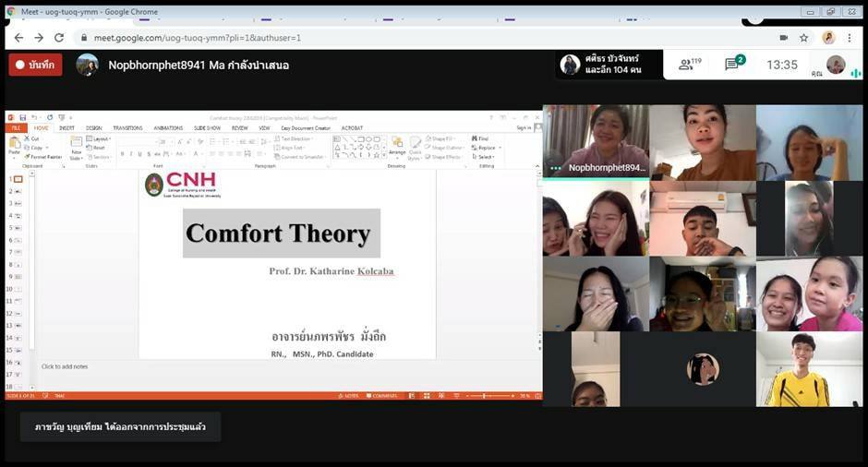Bookmark this page with the star icon
The image size is (868, 467).
tap(804, 38)
